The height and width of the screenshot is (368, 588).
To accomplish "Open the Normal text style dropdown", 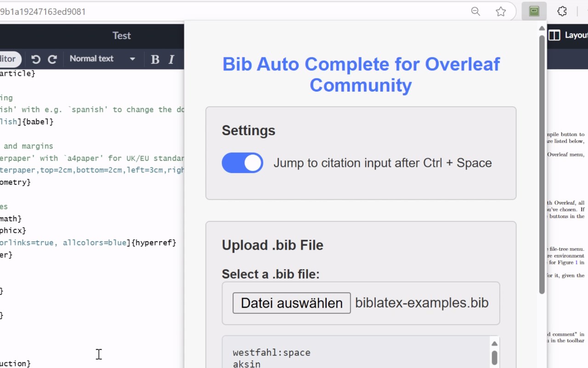I will tap(102, 59).
